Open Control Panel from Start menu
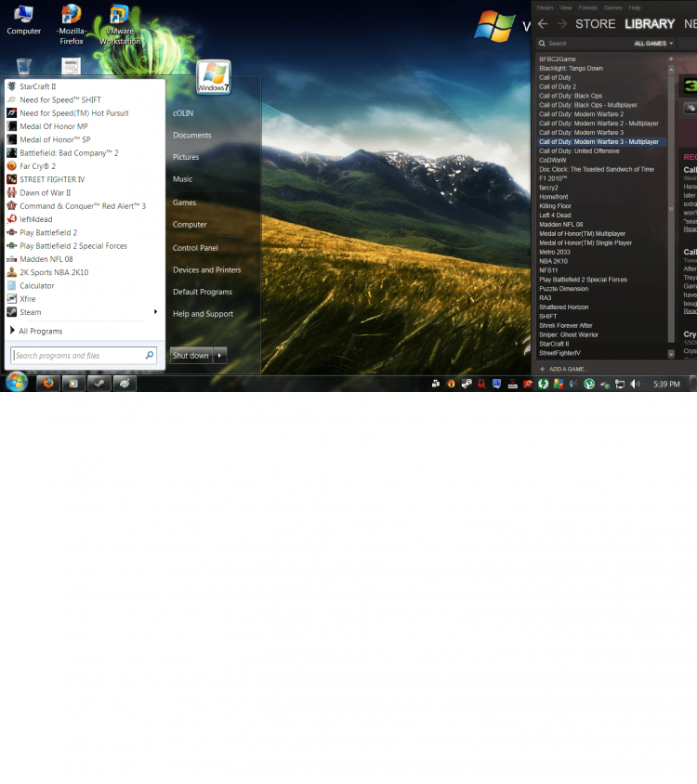 pyautogui.click(x=195, y=248)
